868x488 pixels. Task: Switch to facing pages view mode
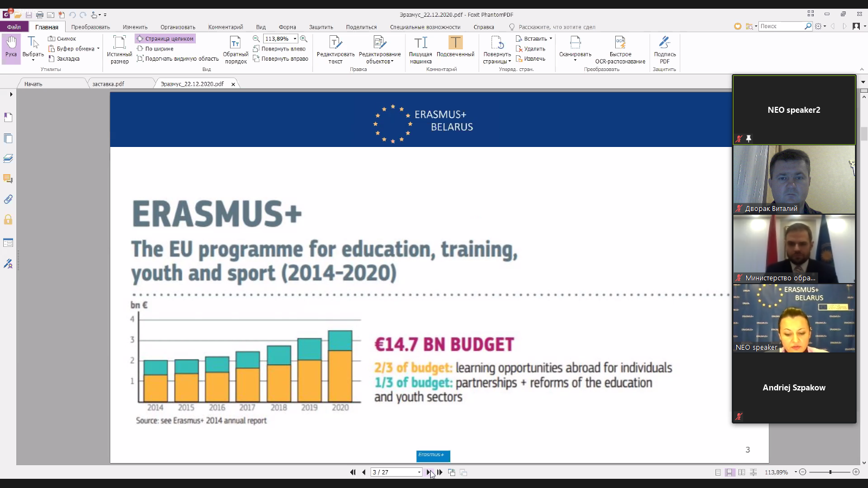coord(742,472)
